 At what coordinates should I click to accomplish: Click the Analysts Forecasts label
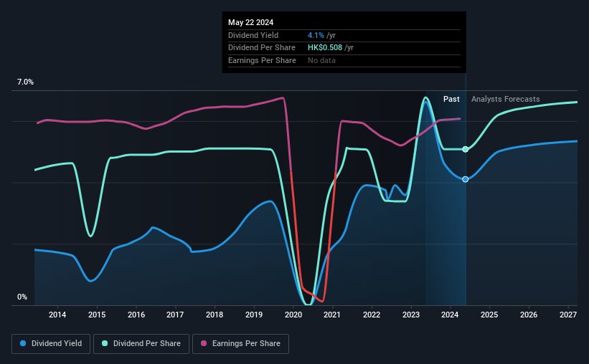pyautogui.click(x=506, y=99)
